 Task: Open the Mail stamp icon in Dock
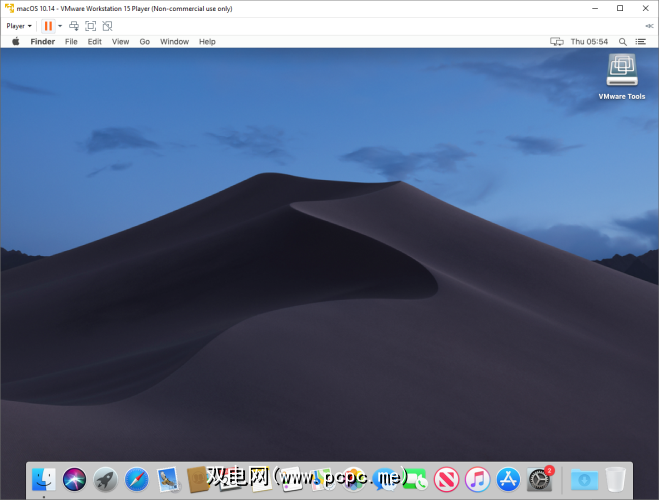click(x=168, y=479)
